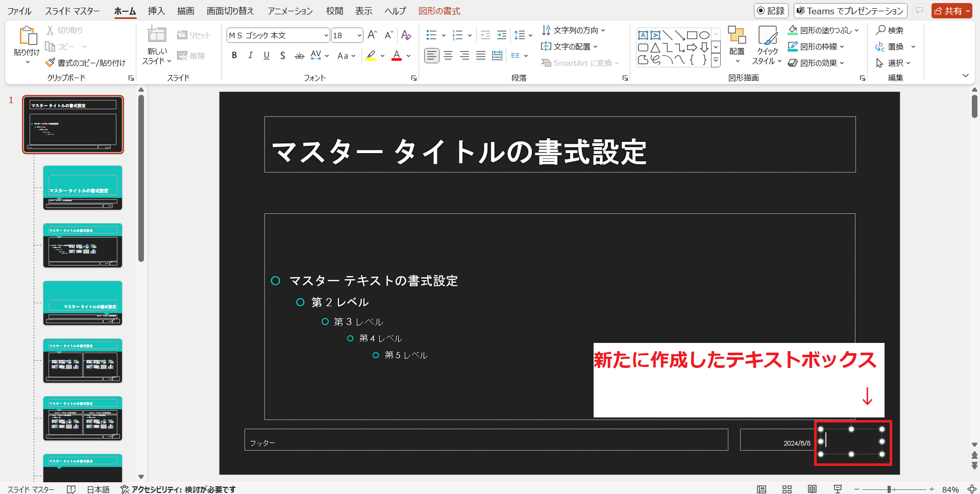Click the Search (検索) icon
This screenshot has width=980, height=494.
[x=890, y=30]
